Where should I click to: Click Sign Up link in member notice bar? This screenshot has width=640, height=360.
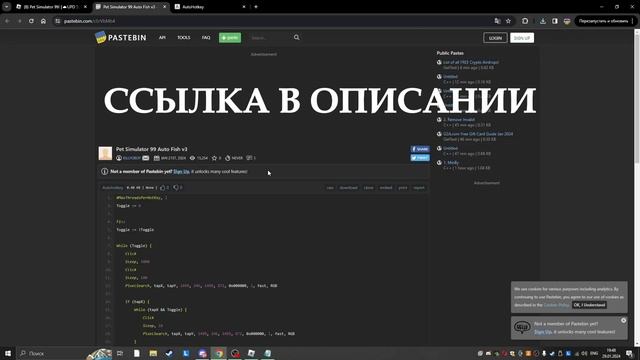(181, 172)
